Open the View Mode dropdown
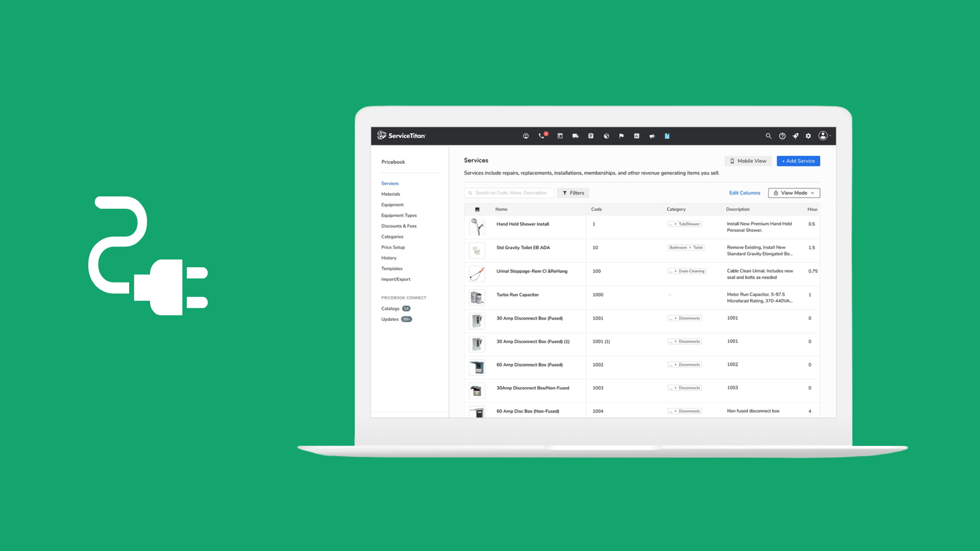Viewport: 980px width, 551px height. point(794,193)
